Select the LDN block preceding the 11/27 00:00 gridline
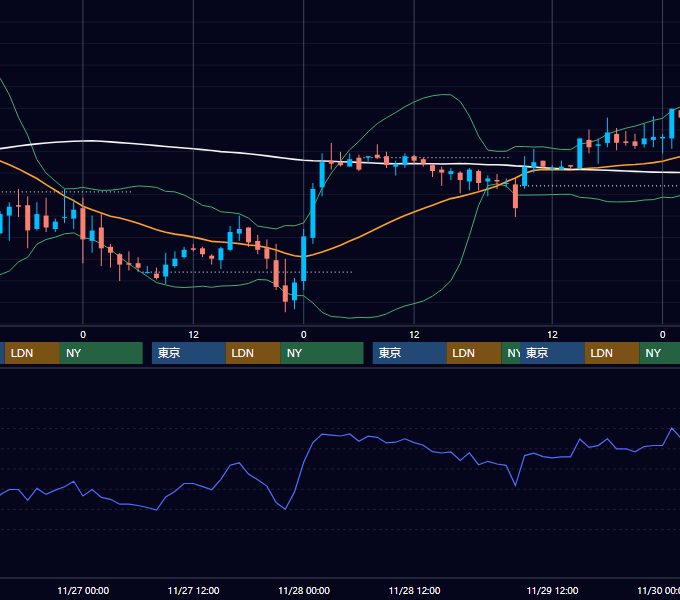 pos(32,353)
